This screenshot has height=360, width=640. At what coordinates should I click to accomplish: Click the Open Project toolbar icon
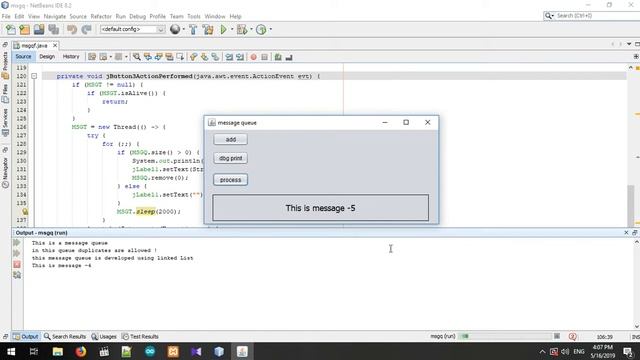click(39, 29)
